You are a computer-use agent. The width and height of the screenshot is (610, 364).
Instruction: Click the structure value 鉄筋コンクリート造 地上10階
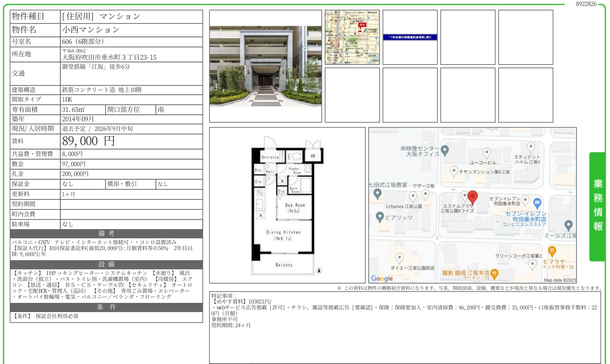[x=102, y=90]
